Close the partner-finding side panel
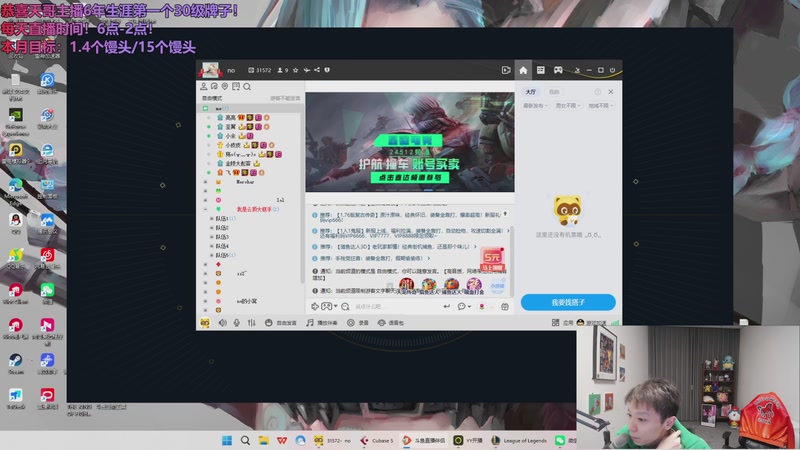The height and width of the screenshot is (450, 800). (x=611, y=92)
